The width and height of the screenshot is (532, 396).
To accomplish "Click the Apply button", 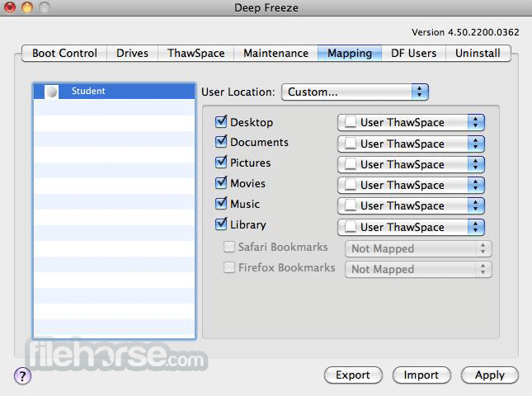I will coord(490,375).
